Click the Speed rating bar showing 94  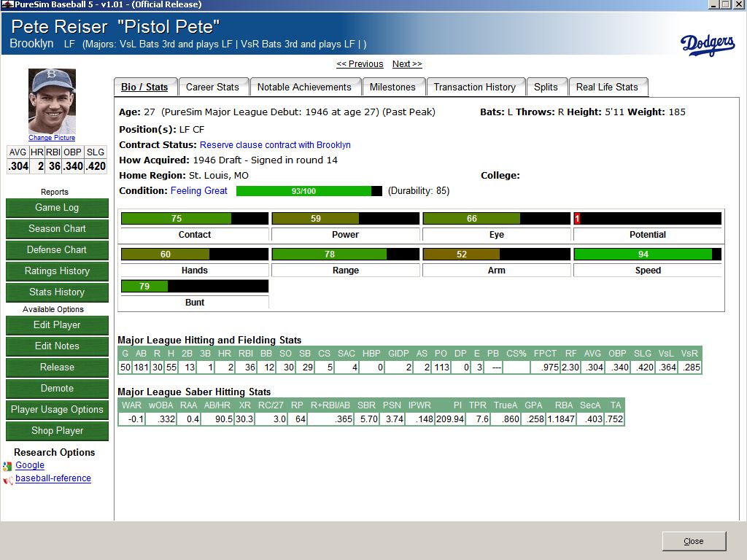pyautogui.click(x=648, y=254)
